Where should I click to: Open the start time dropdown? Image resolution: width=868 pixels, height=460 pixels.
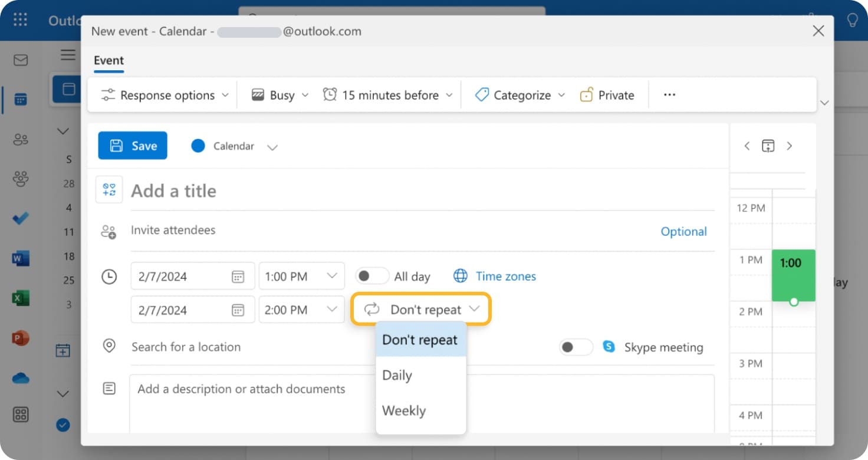coord(301,275)
